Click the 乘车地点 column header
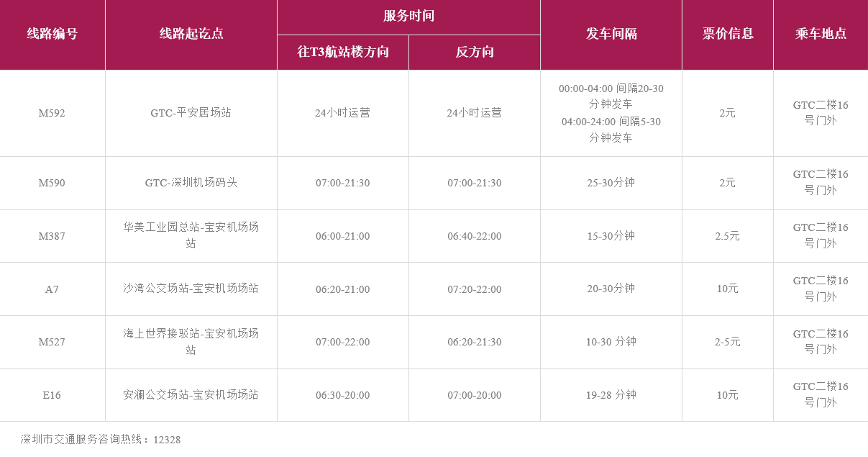The height and width of the screenshot is (457, 868). coord(821,34)
